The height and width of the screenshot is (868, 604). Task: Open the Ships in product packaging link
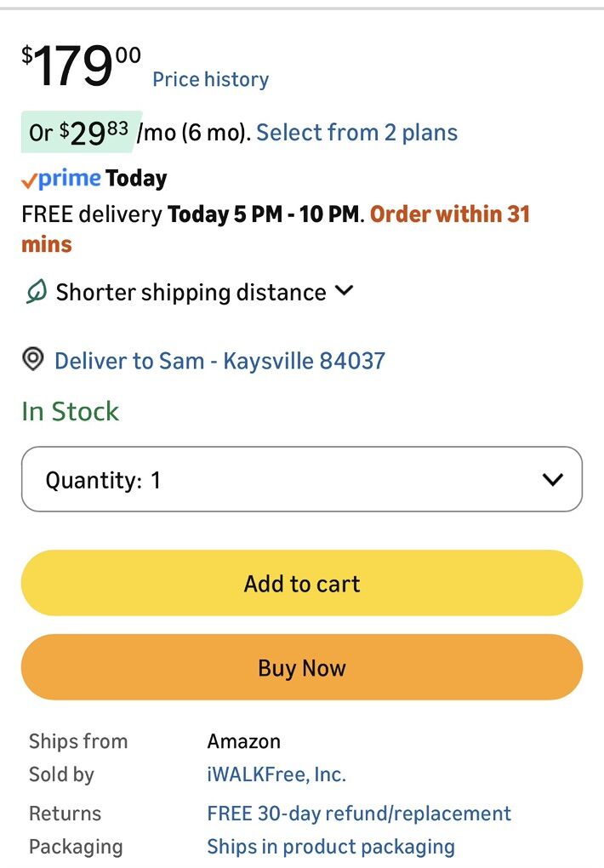click(x=331, y=847)
